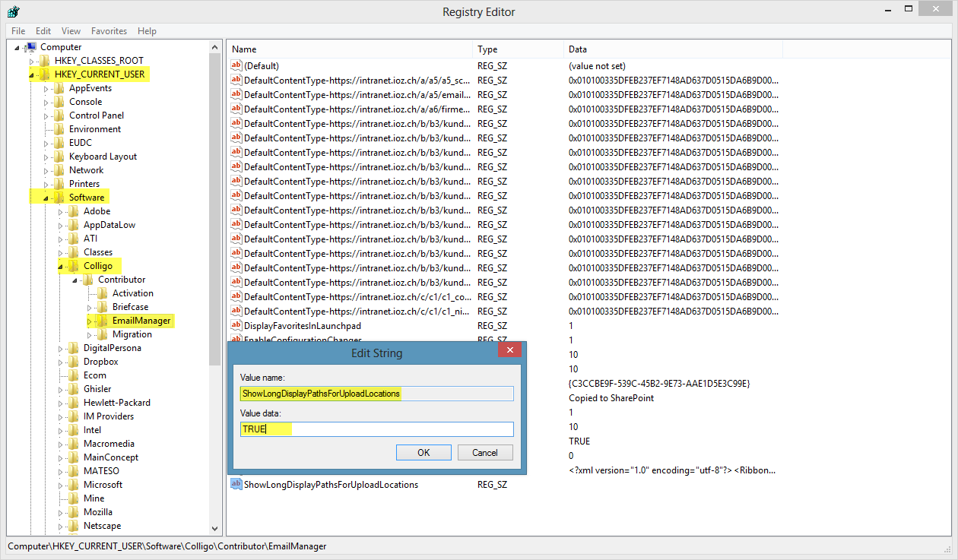Select the MainConcept key
The image size is (958, 560).
coord(111,457)
